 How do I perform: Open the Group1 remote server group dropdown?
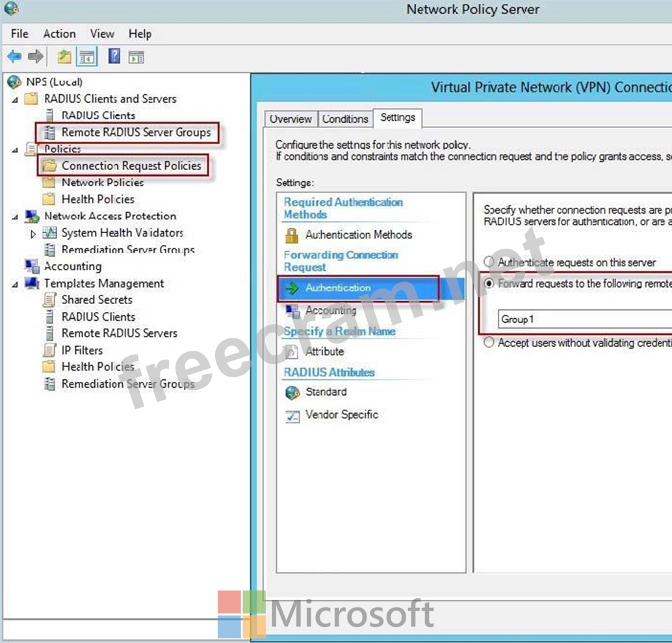coord(584,319)
